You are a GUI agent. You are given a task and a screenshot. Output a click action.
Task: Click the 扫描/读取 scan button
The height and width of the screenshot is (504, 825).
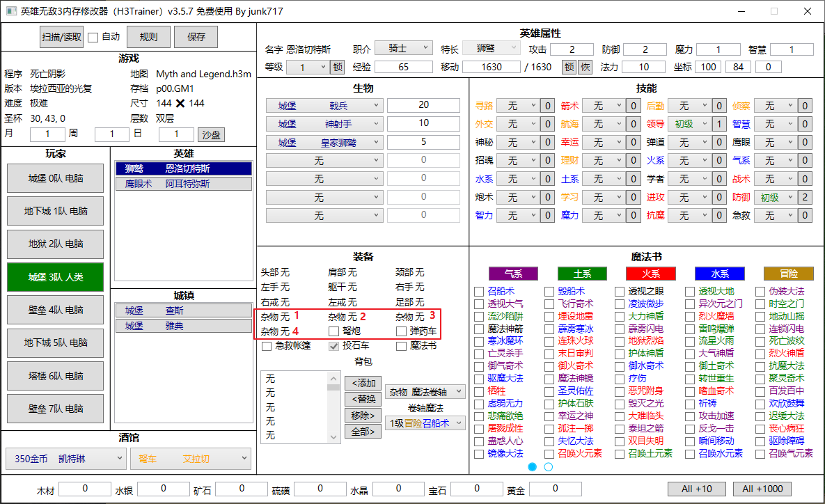(61, 37)
